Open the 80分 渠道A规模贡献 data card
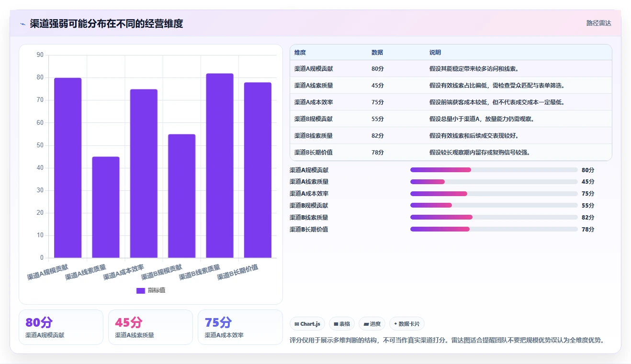Image resolution: width=631 pixels, height=364 pixels. tap(61, 327)
